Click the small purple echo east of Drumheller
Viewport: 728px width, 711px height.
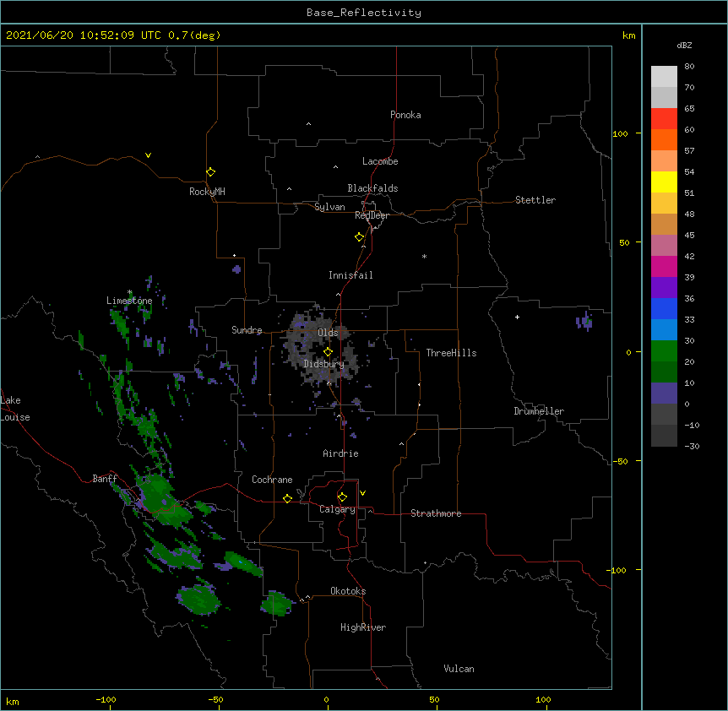[584, 321]
